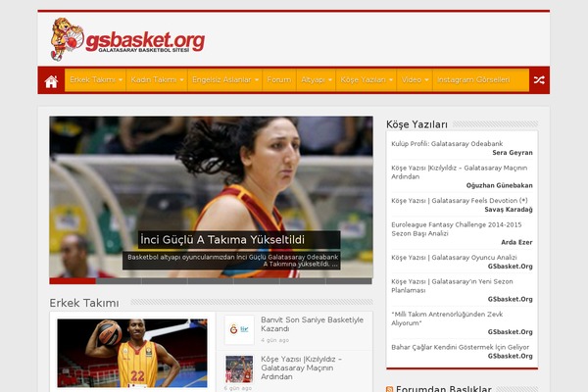Select the second slider progress segment
Viewport: 588px width, 392px height.
119,281
